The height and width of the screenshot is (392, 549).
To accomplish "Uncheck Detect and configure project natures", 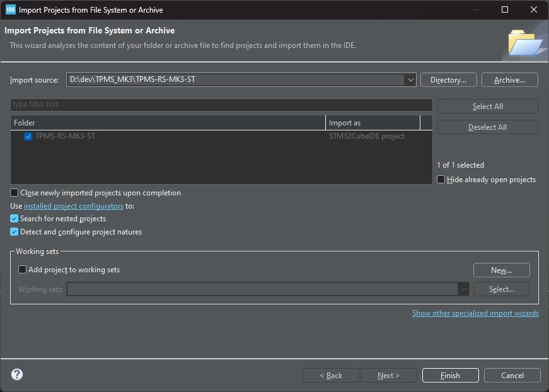I will tap(14, 232).
